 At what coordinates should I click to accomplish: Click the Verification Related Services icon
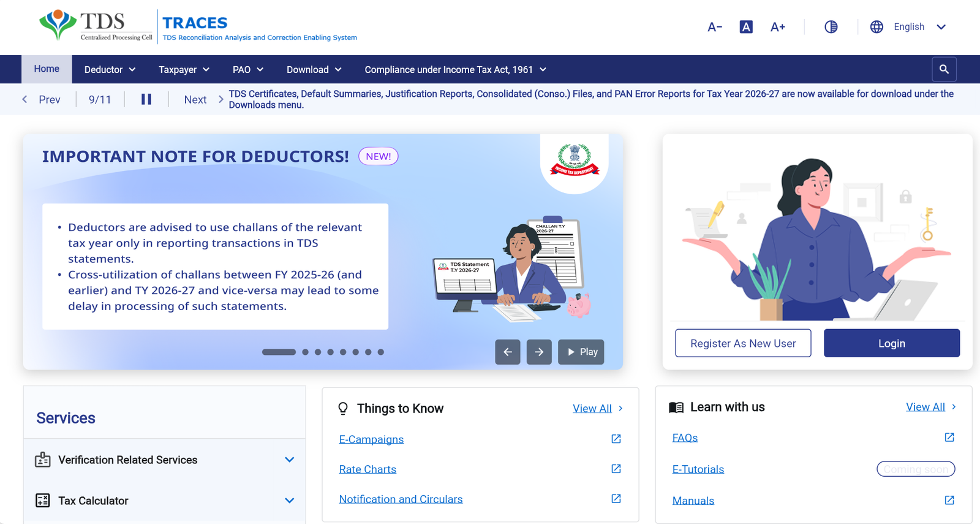tap(43, 460)
